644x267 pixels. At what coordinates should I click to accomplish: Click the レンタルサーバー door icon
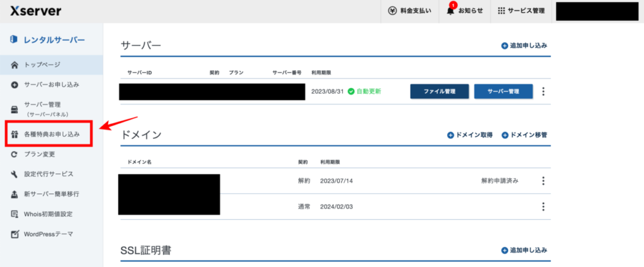(x=14, y=40)
